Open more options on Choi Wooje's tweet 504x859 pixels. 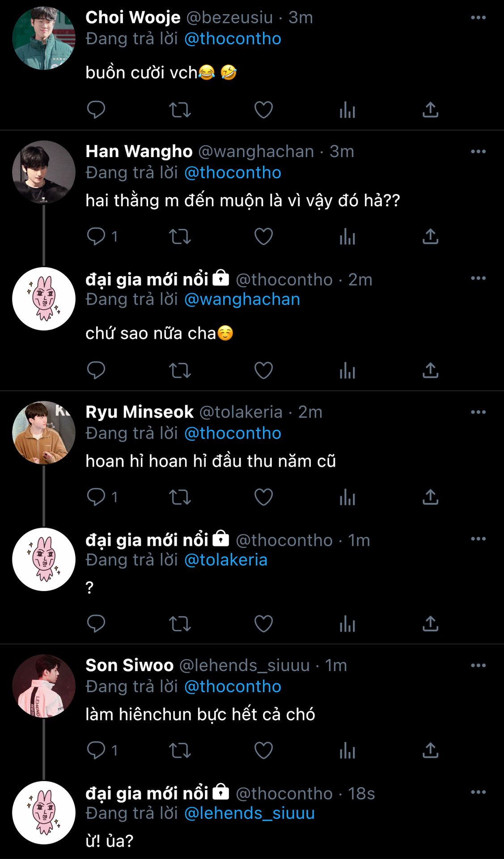click(478, 18)
